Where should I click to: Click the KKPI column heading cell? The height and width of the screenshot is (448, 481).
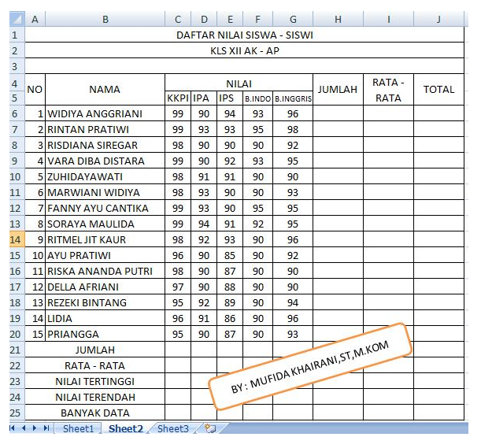click(x=178, y=98)
